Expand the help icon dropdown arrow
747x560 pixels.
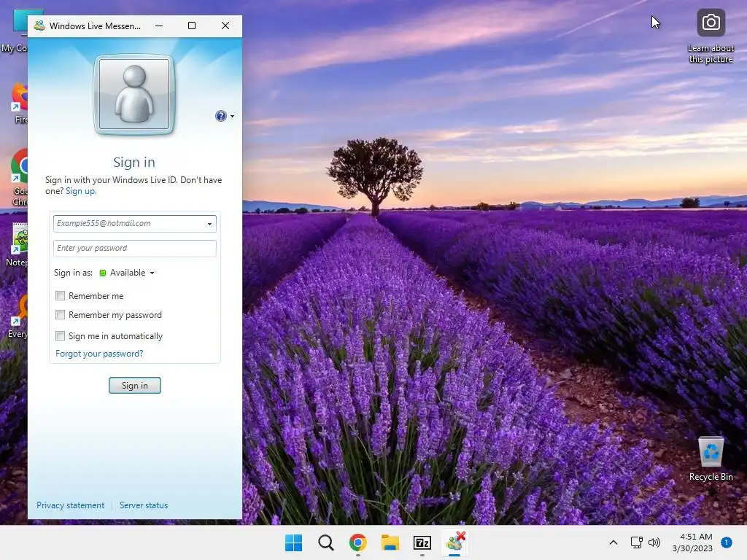click(232, 116)
